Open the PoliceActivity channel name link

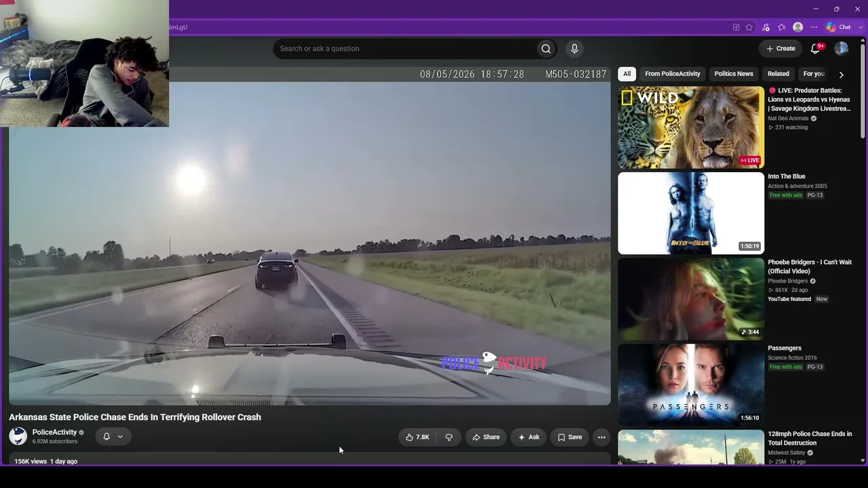(x=54, y=432)
